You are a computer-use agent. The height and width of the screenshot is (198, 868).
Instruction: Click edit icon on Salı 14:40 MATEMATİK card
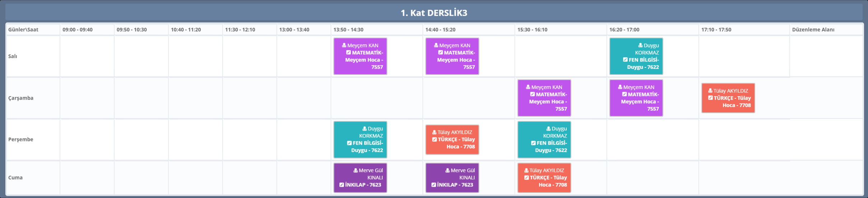(x=440, y=53)
